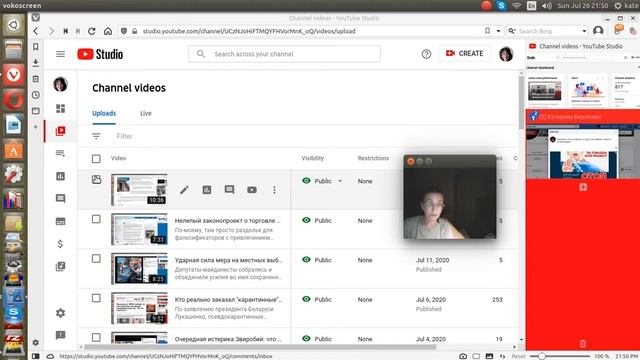
Task: Open the account avatar menu in Studio header
Action: pos(506,54)
